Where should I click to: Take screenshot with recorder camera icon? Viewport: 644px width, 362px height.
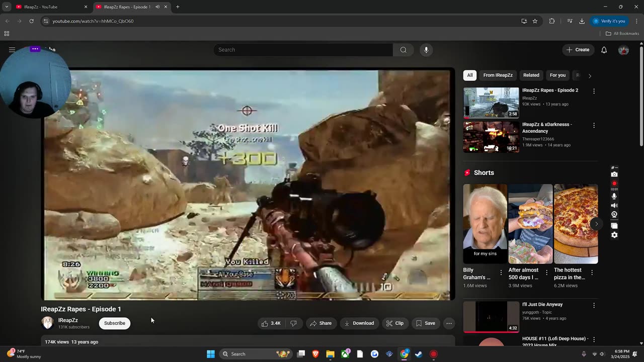(614, 174)
